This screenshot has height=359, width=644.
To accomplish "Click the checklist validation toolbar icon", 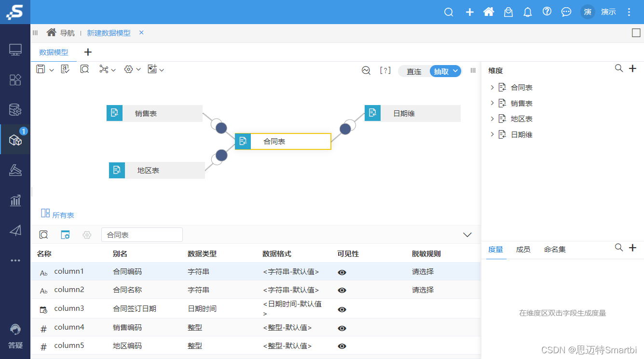I will [65, 69].
